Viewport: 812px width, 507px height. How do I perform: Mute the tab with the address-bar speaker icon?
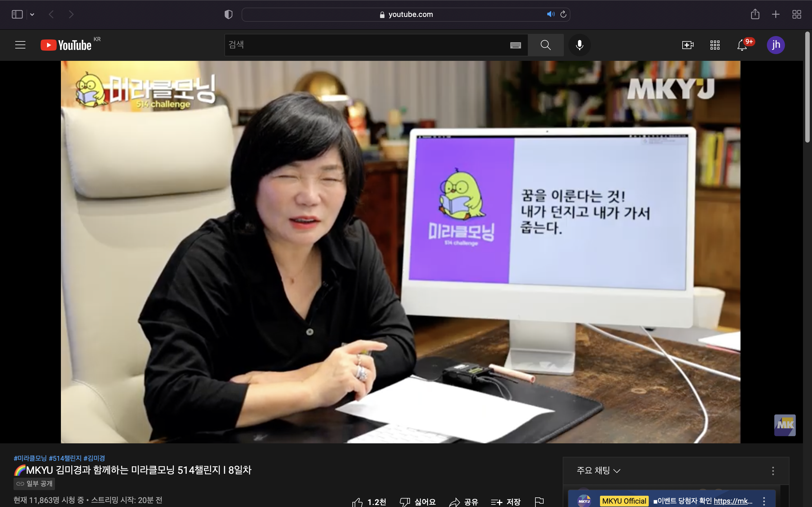point(550,14)
